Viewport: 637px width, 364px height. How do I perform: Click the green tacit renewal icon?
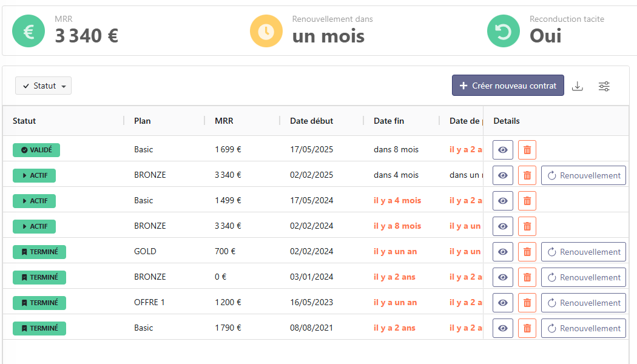(x=503, y=31)
